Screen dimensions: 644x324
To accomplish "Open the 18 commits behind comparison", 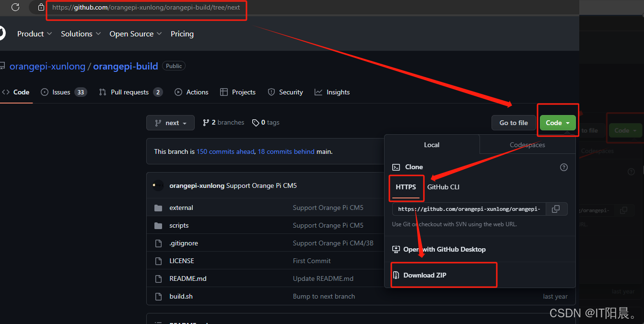I will (x=286, y=151).
